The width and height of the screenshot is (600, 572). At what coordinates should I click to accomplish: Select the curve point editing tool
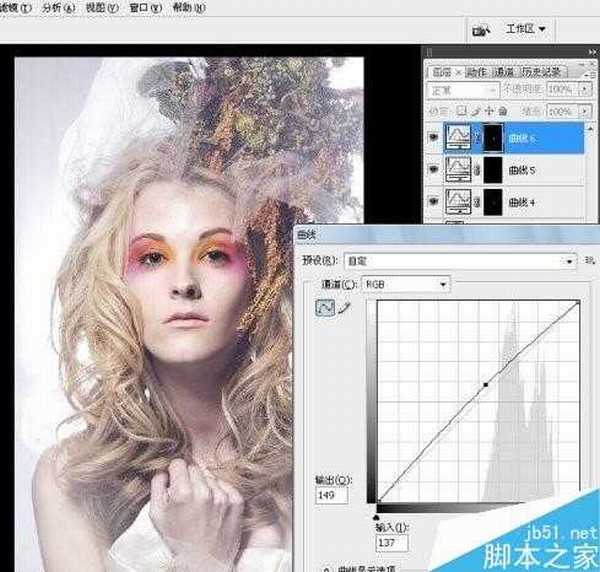(324, 310)
